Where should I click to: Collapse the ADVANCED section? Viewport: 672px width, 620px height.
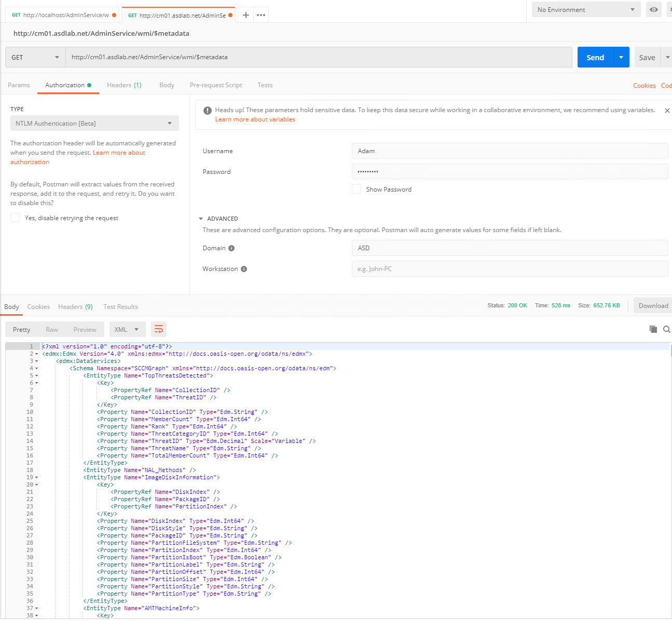click(201, 219)
